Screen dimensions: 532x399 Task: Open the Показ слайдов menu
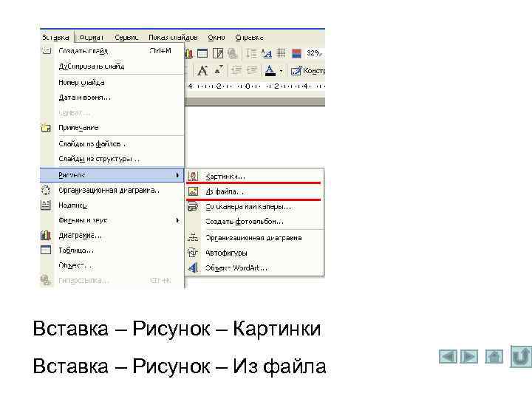173,38
